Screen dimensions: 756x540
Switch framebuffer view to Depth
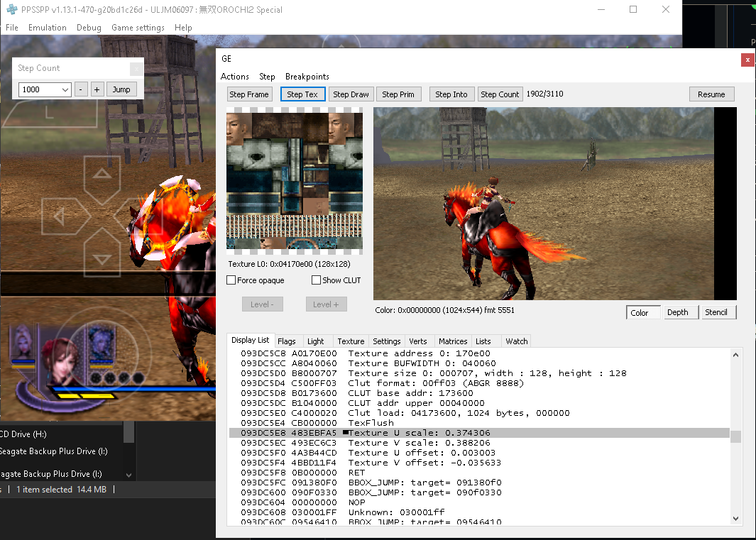pyautogui.click(x=680, y=312)
